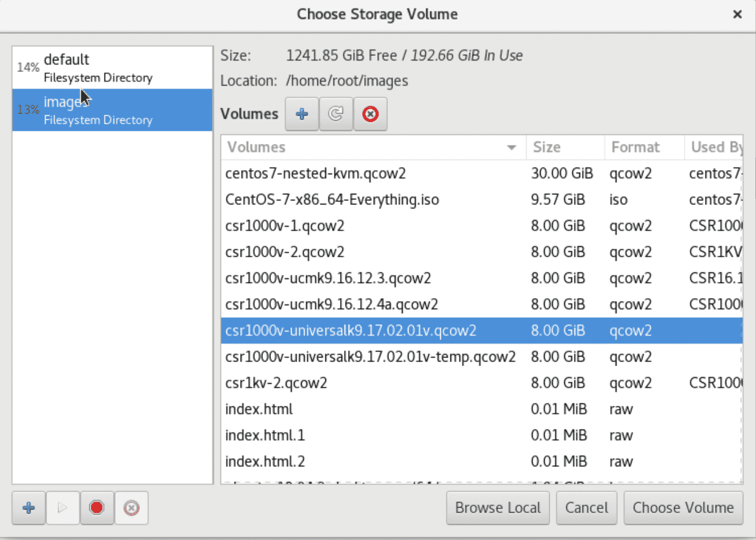Add a new storage pool

(x=29, y=508)
